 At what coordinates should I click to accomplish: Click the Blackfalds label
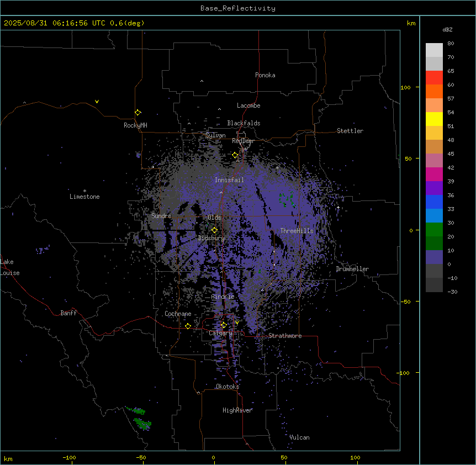click(x=244, y=123)
